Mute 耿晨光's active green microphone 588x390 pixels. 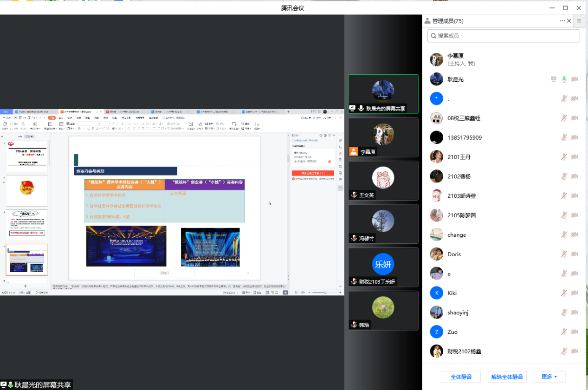click(564, 79)
